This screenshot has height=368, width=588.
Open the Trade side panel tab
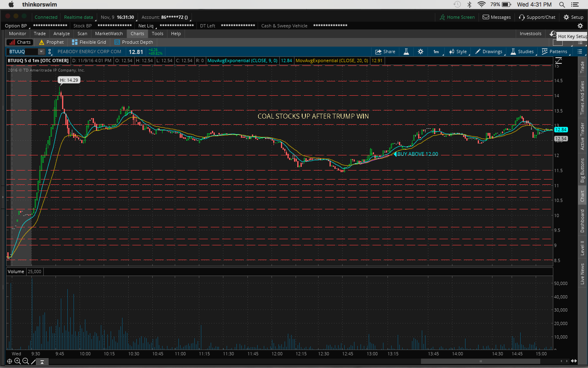[x=582, y=67]
